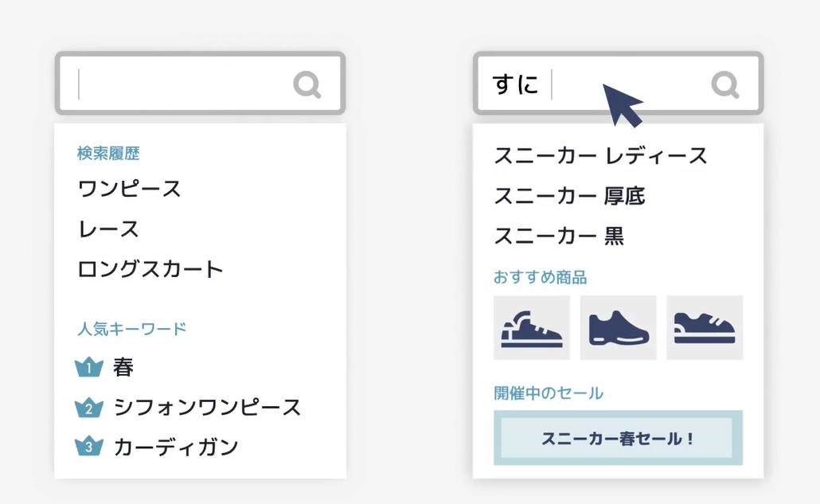The height and width of the screenshot is (504, 820).
Task: Select popular keyword シフォンワンピース
Action: (207, 408)
